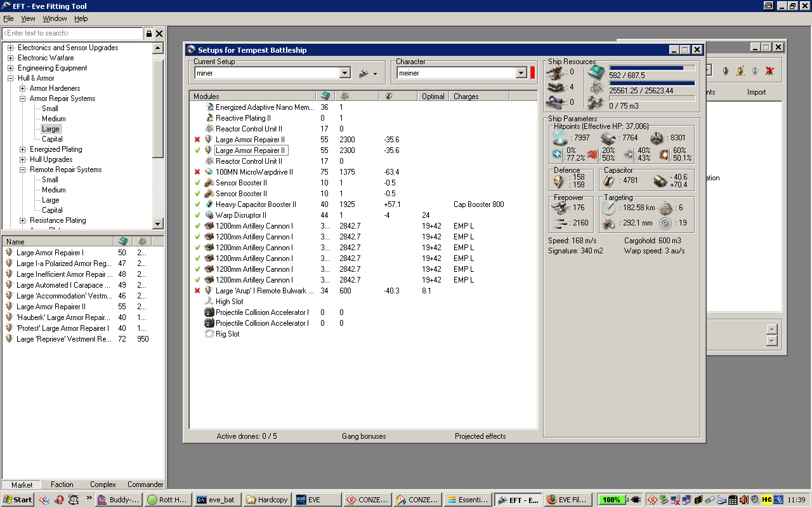Toggle the lock icon beside the search box
Viewport: 812px width, 508px height.
149,34
